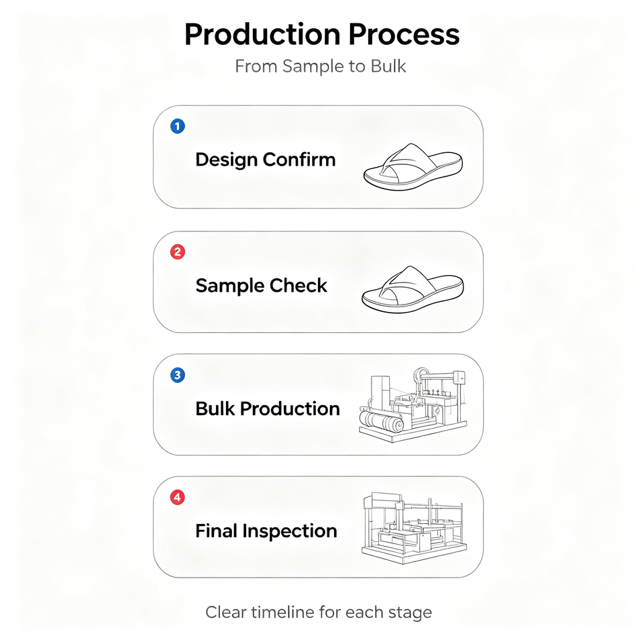Click the From Sample to Bulk subtitle
644x644 pixels.
pyautogui.click(x=321, y=66)
